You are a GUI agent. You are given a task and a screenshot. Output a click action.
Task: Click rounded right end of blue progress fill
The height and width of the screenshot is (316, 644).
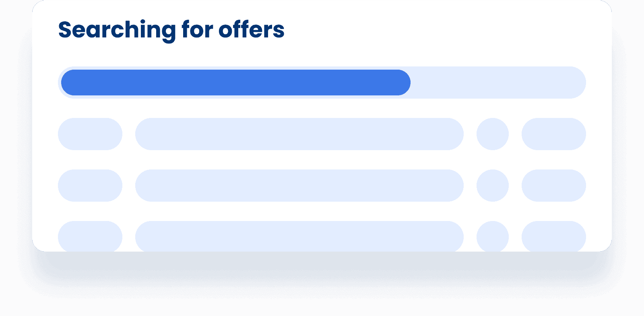coord(402,83)
